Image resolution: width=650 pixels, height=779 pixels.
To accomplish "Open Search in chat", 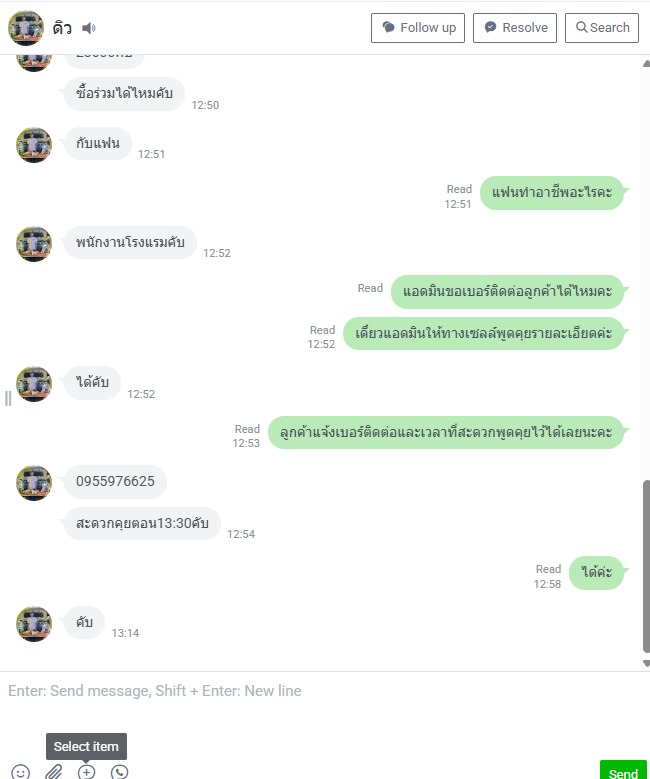I will click(602, 28).
